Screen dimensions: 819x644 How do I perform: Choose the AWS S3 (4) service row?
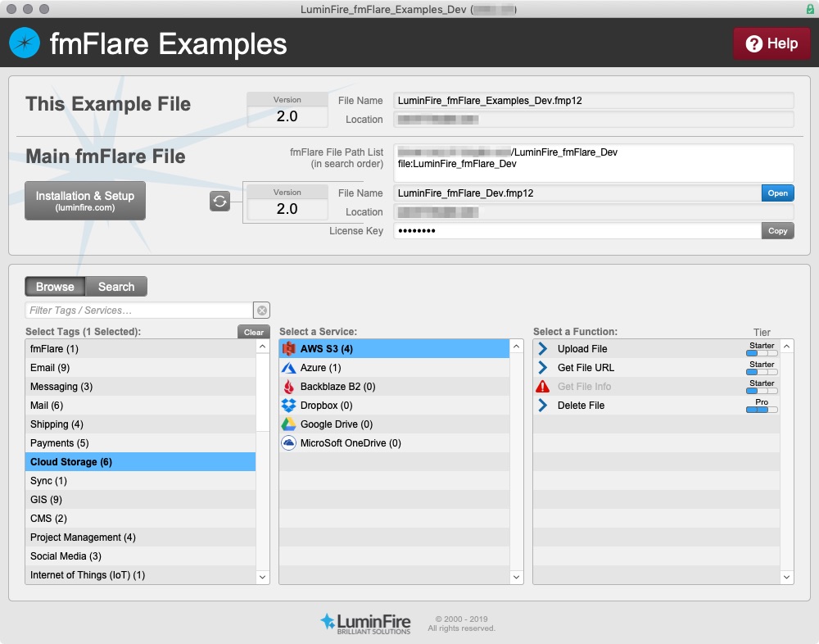395,349
